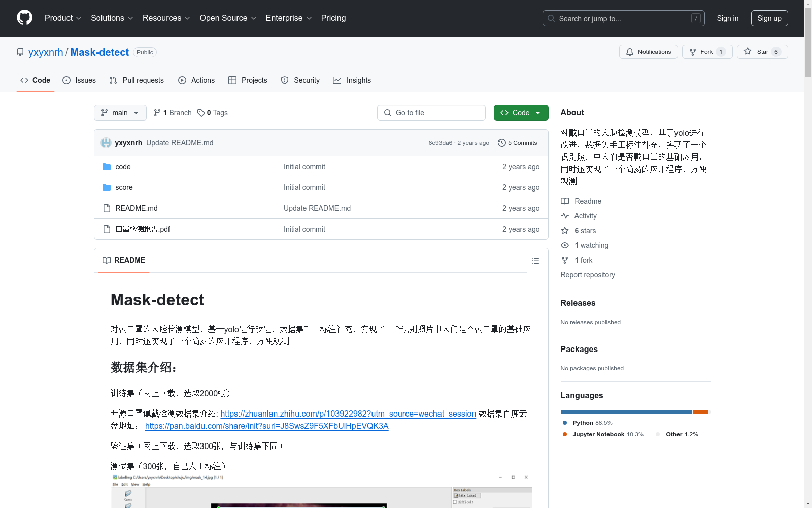Click the score folder icon
This screenshot has height=508, width=812.
(x=107, y=187)
